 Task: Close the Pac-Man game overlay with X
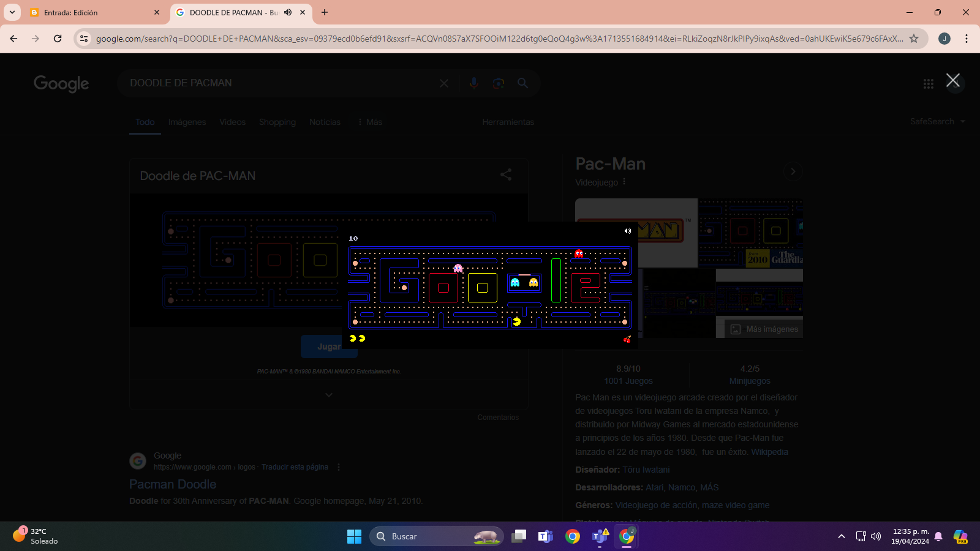[953, 80]
